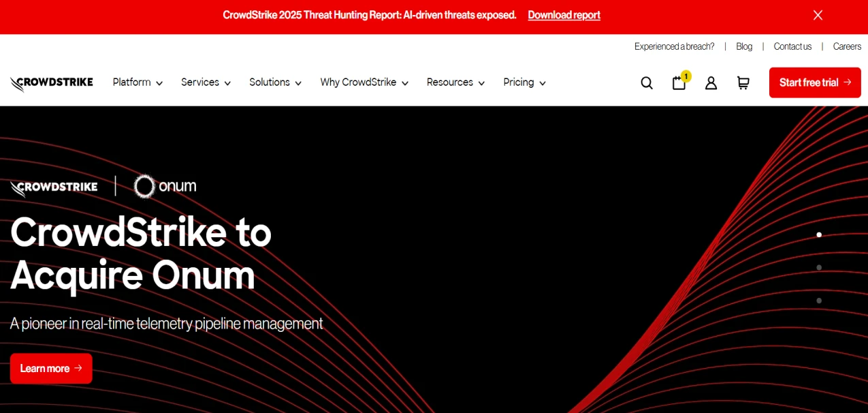Screen dimensions: 868x413
Task: Expand the Pricing menu
Action: (x=524, y=82)
